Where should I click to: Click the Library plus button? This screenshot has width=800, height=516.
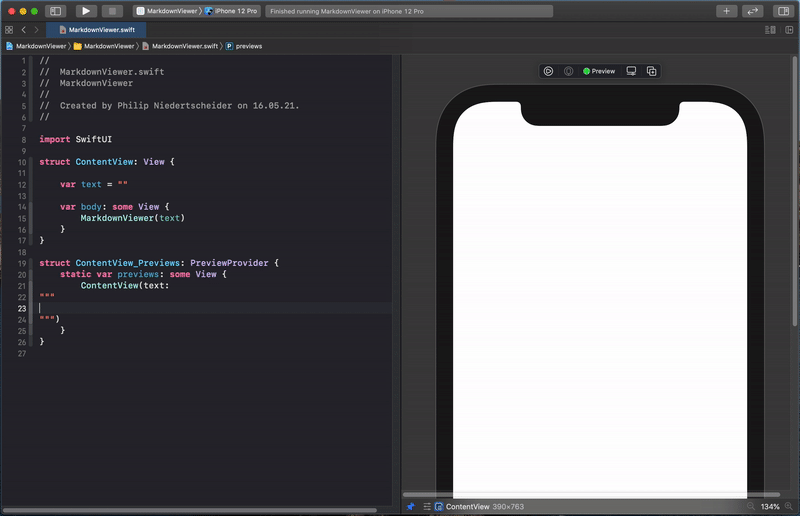[x=727, y=11]
